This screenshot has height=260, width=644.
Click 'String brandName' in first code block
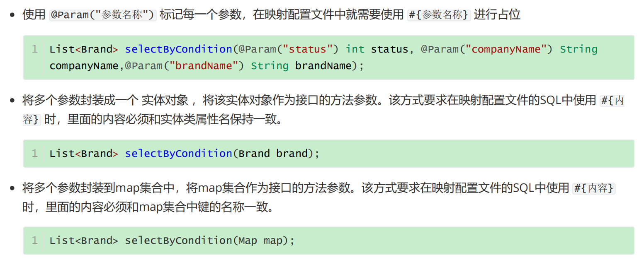301,66
